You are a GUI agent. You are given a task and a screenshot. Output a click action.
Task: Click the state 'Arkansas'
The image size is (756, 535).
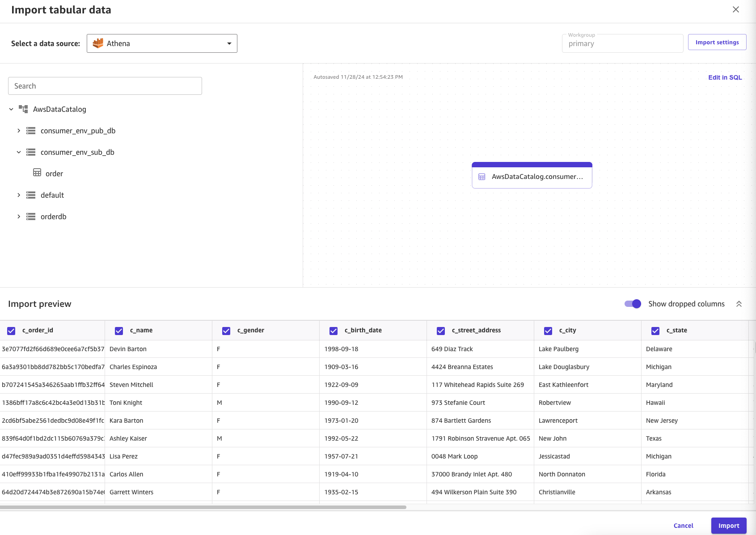(659, 492)
